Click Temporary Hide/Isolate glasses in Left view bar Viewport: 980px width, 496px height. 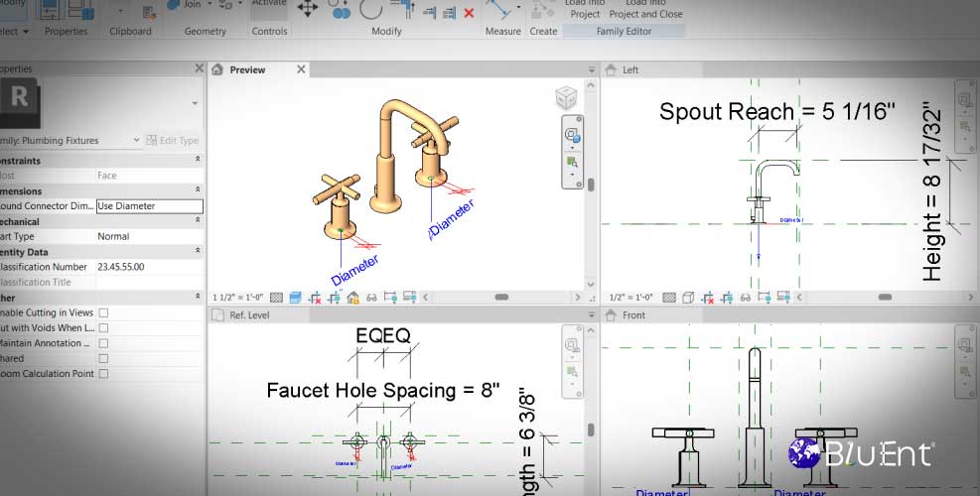(x=745, y=298)
